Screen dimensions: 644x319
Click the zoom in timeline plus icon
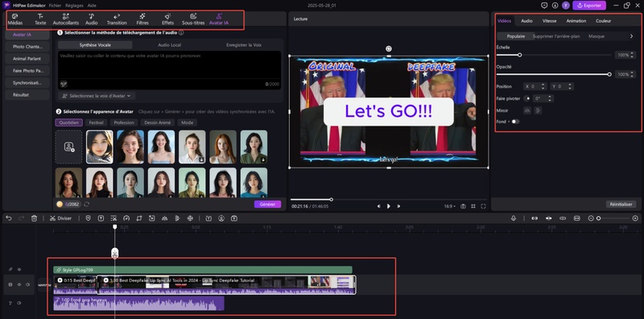click(635, 218)
